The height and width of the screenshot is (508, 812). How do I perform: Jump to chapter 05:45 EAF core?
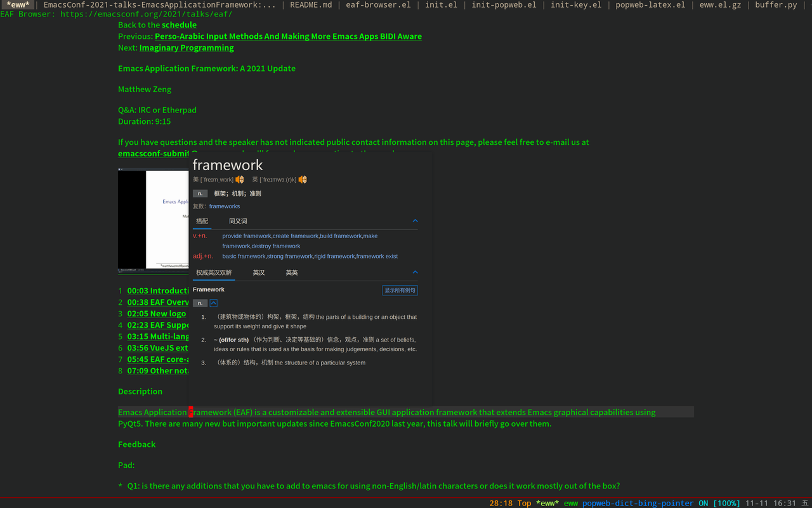pos(158,359)
